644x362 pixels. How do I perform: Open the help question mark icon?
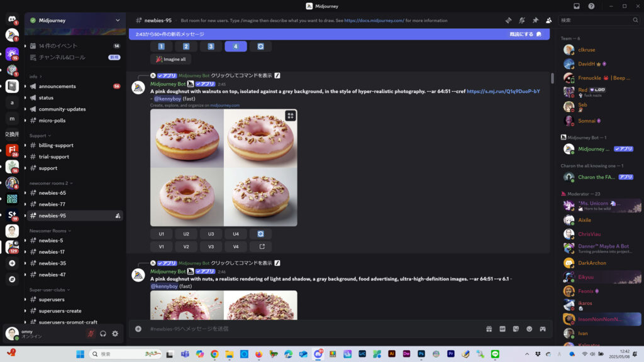591,6
